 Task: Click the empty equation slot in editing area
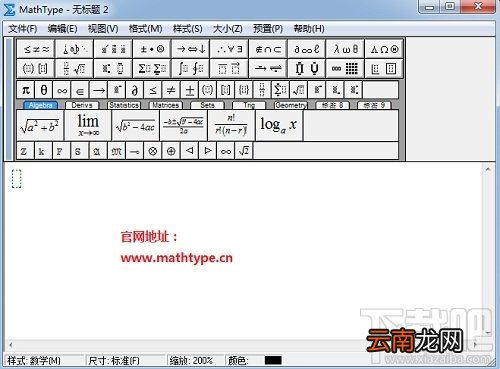[x=17, y=179]
